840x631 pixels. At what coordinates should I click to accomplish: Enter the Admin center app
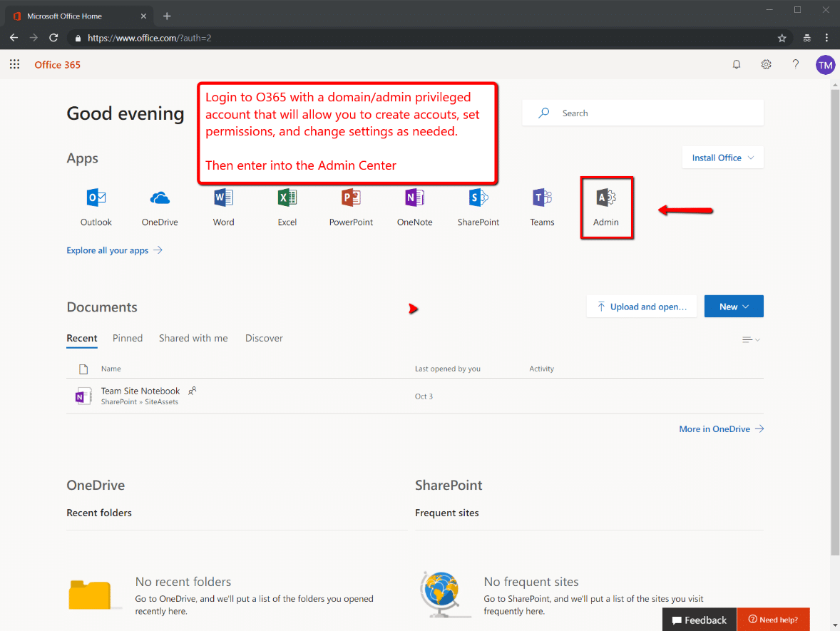pos(606,207)
